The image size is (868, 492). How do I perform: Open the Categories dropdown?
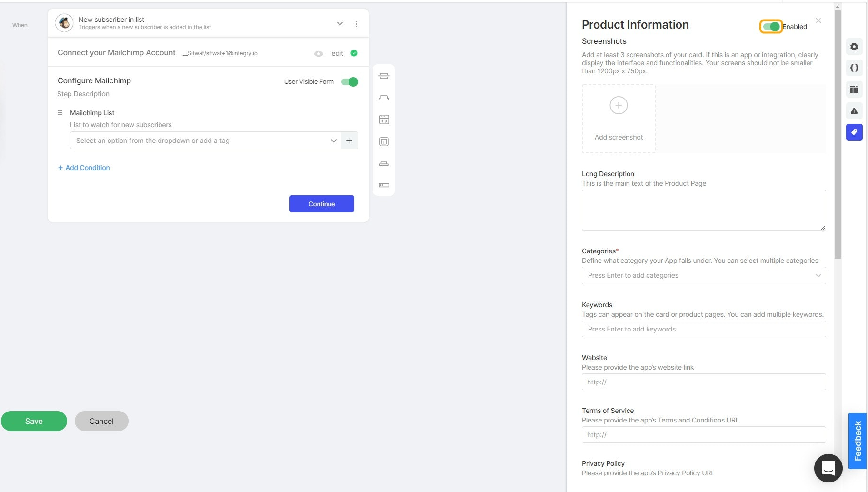tap(704, 275)
